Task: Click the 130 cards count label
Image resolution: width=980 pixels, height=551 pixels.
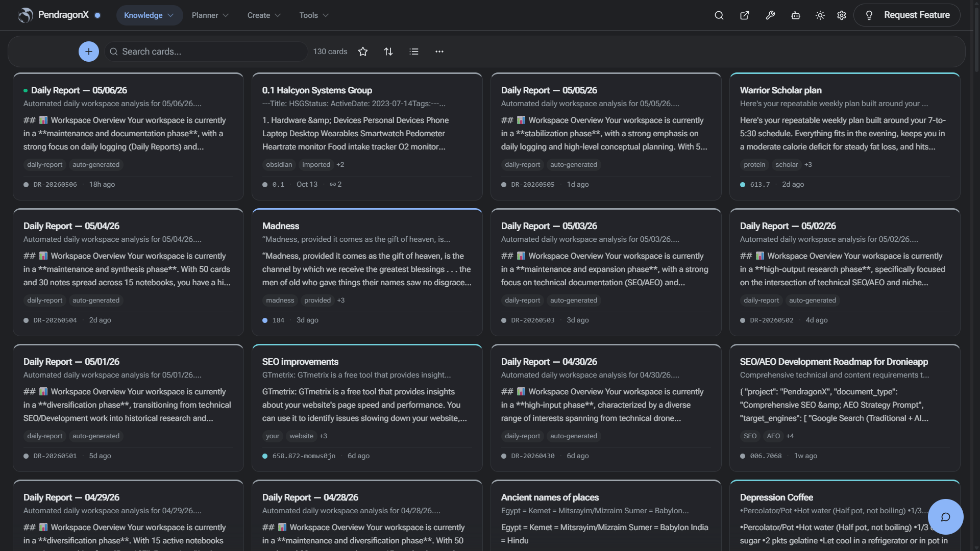Action: click(x=330, y=52)
